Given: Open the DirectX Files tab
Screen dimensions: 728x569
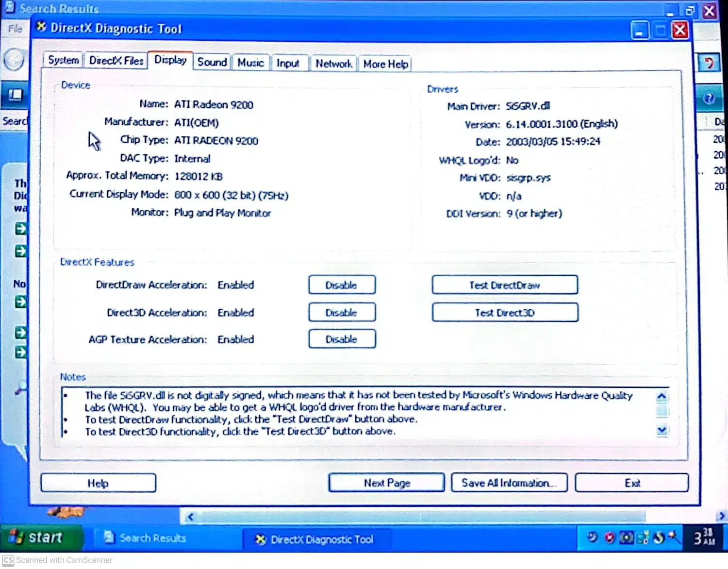Looking at the screenshot, I should [x=116, y=61].
